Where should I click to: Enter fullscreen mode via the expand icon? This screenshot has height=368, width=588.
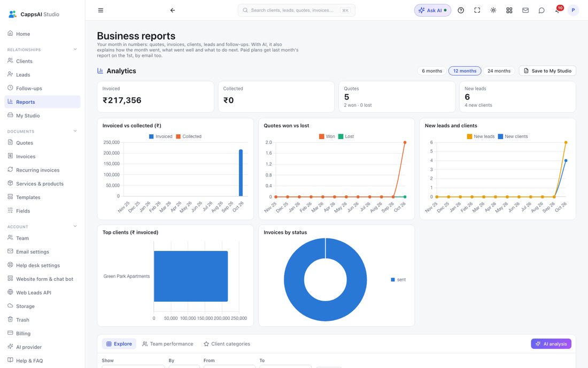(477, 11)
